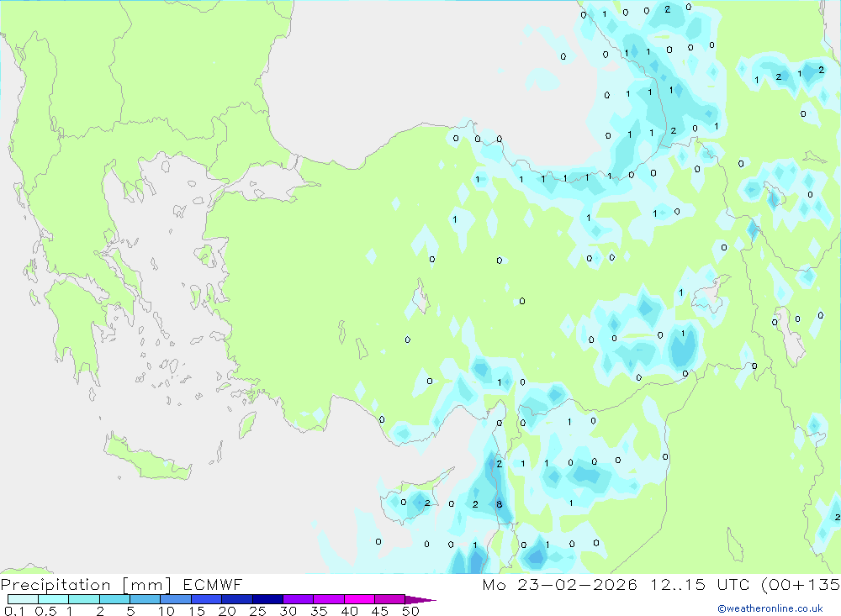Pick the 15–20 mm dark blue legend swatch

tap(207, 599)
